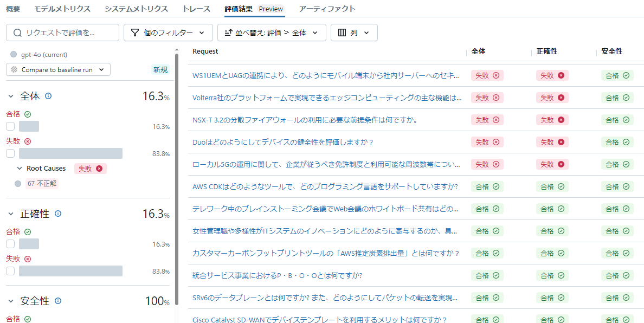Image resolution: width=644 pixels, height=323 pixels.
Task: Open the 個のフィルター dropdown
Action: (168, 33)
